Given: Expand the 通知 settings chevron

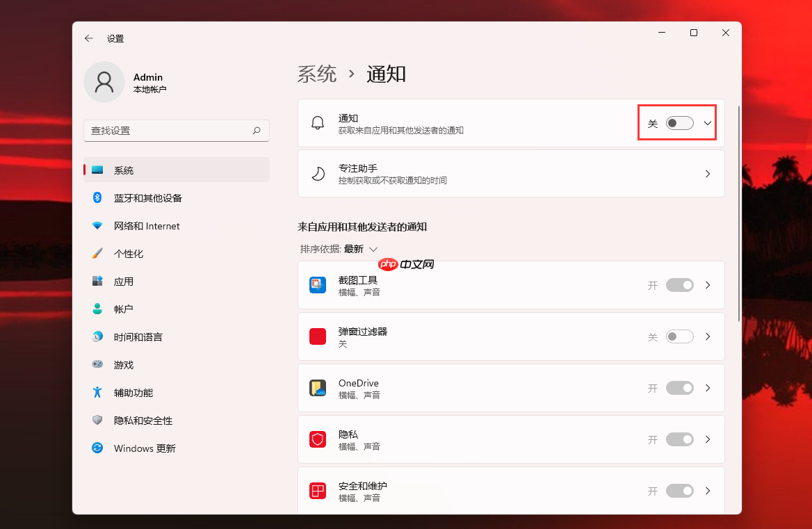Looking at the screenshot, I should pos(707,122).
